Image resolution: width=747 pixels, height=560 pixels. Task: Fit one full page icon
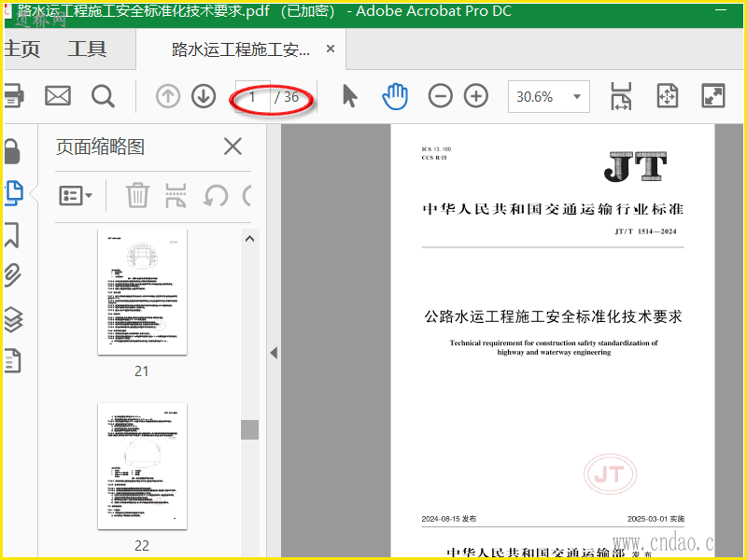667,96
